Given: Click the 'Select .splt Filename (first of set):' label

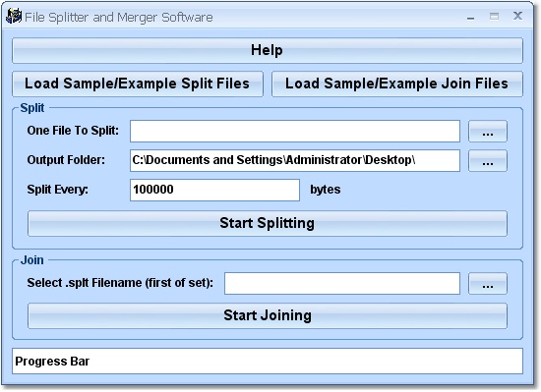Looking at the screenshot, I should (120, 283).
